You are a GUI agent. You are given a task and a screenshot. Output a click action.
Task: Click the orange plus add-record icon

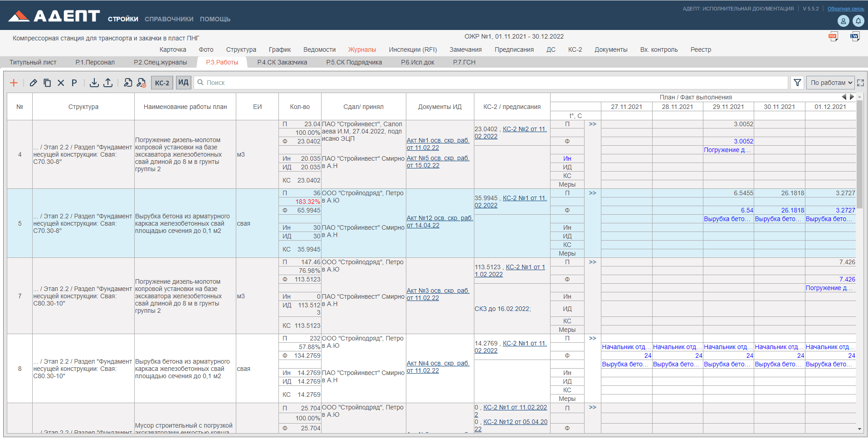pyautogui.click(x=14, y=83)
